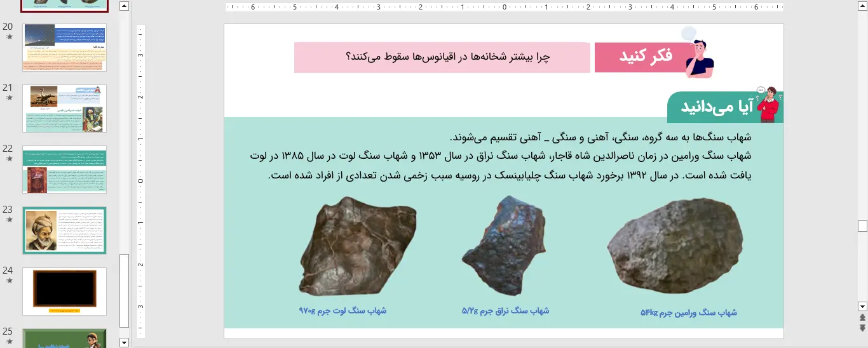
Task: Click caption 'شهاب سنگ نراق جرم ۵/۲g'
Action: point(505,311)
